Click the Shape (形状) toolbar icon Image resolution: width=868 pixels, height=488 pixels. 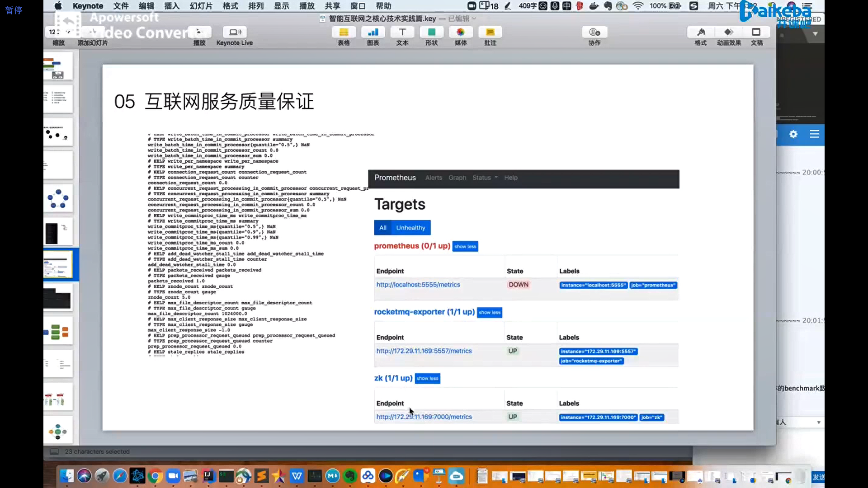point(431,33)
